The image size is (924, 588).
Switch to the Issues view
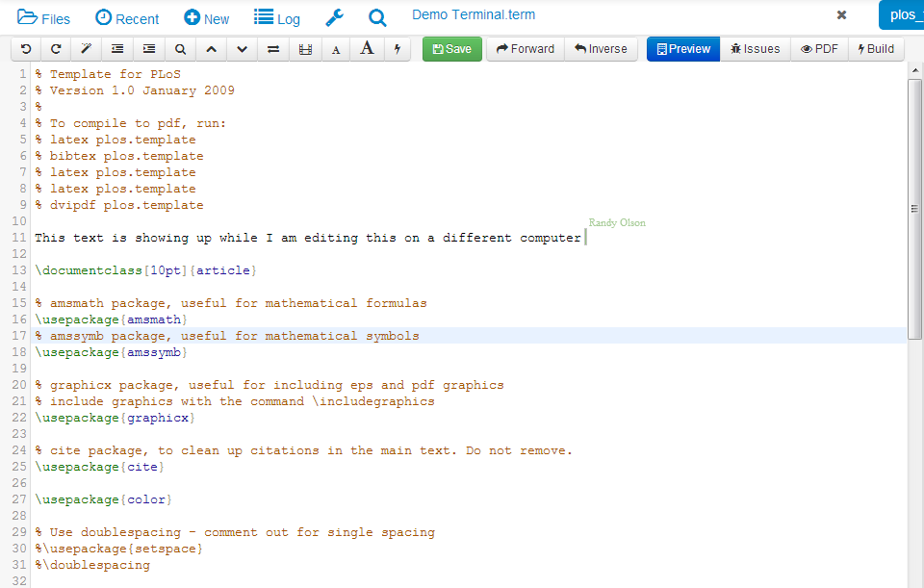pyautogui.click(x=756, y=49)
